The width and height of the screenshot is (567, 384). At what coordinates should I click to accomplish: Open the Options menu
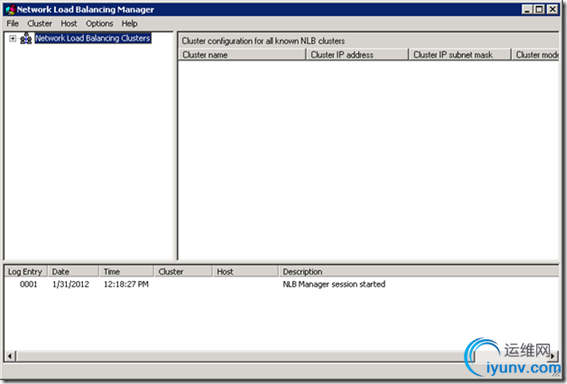(x=99, y=24)
